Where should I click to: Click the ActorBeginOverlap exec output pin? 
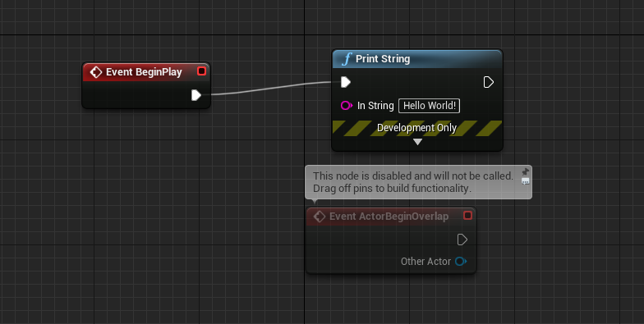(x=462, y=240)
